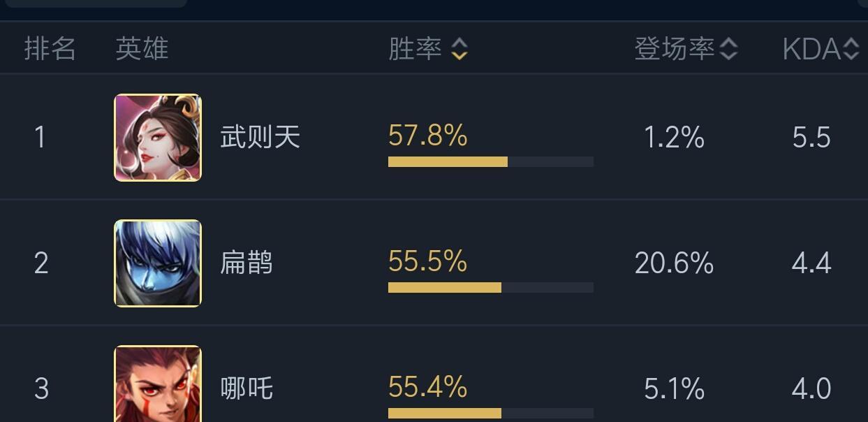The image size is (868, 422).
Task: Select the KDA column header
Action: click(811, 50)
